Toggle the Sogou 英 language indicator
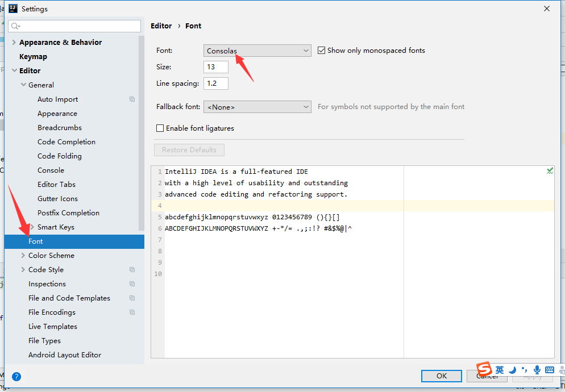The image size is (565, 392). pos(500,370)
